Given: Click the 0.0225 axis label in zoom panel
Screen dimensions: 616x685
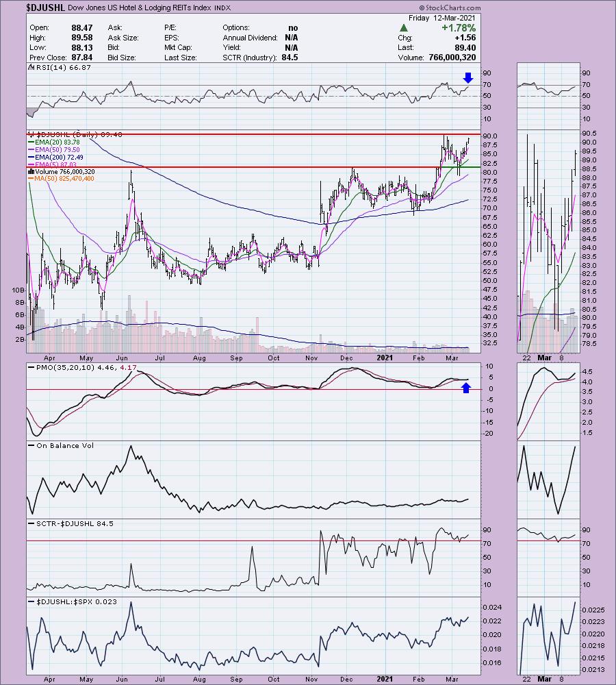Looking at the screenshot, I should [x=593, y=610].
